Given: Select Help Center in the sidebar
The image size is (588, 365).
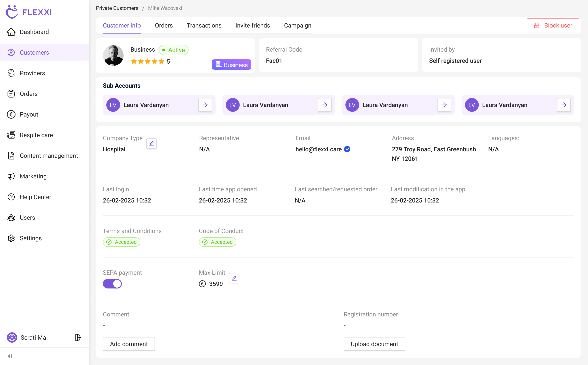Looking at the screenshot, I should pos(45,197).
